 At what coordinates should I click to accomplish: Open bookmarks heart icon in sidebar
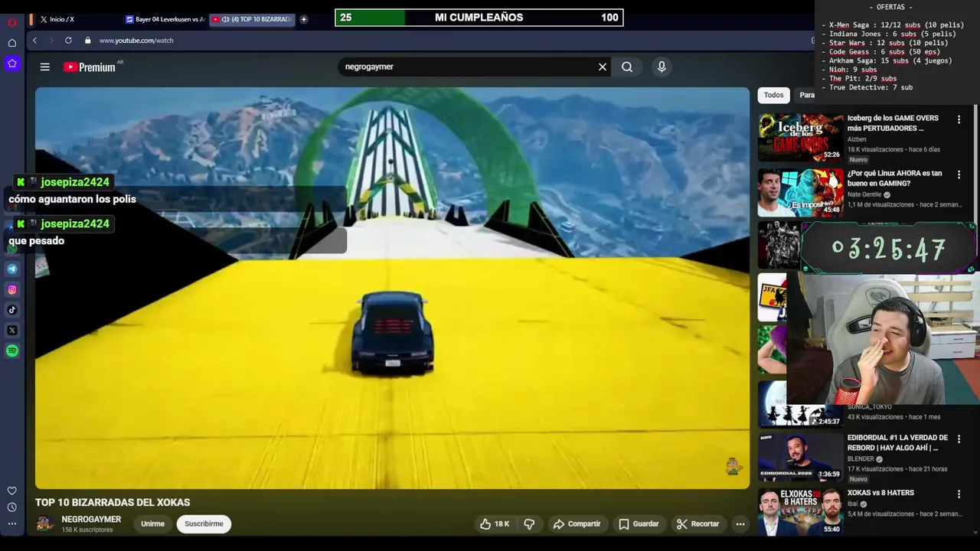click(x=12, y=491)
